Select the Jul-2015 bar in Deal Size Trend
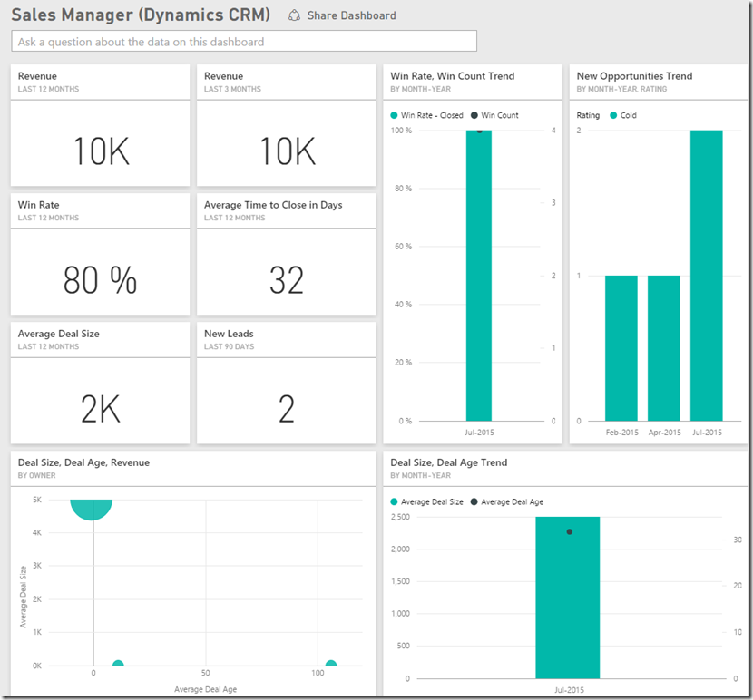This screenshot has width=753, height=700. click(568, 598)
